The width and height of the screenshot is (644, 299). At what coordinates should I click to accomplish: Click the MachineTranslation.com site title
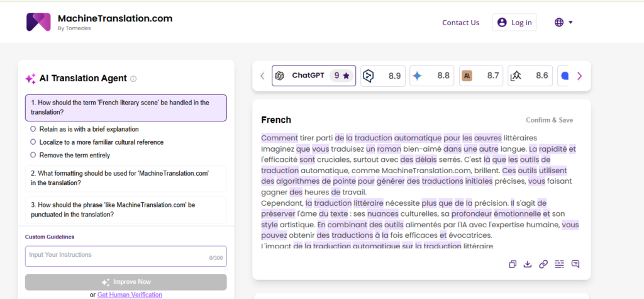(x=115, y=18)
